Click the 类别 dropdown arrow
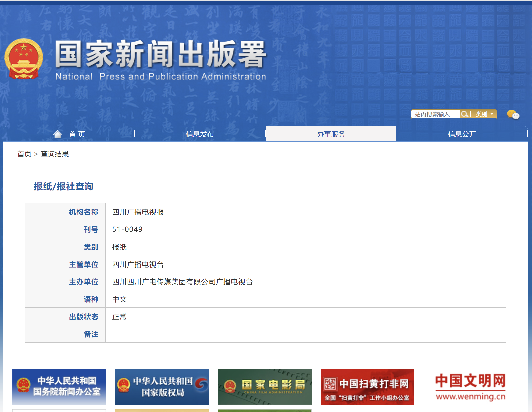 pos(492,114)
